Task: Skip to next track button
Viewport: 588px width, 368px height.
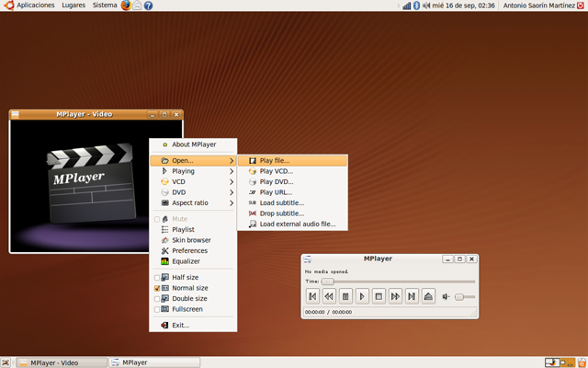Action: 412,296
